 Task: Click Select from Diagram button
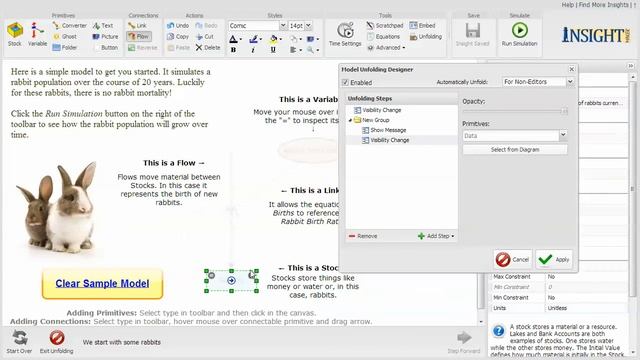click(515, 149)
